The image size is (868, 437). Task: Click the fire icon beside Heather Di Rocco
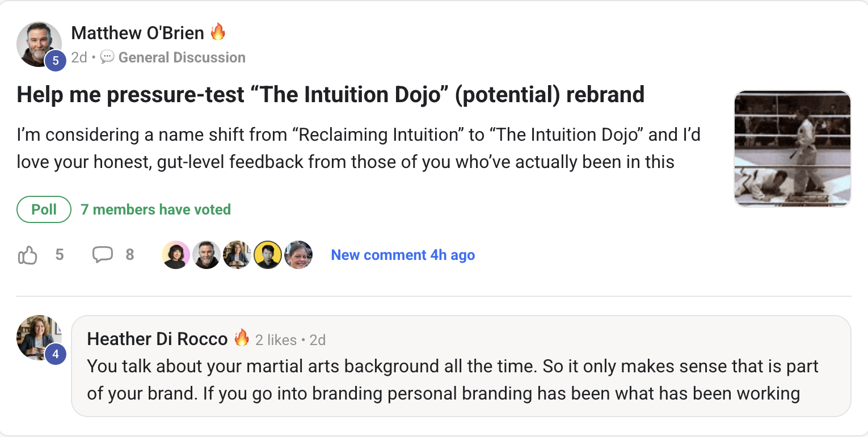[242, 338]
